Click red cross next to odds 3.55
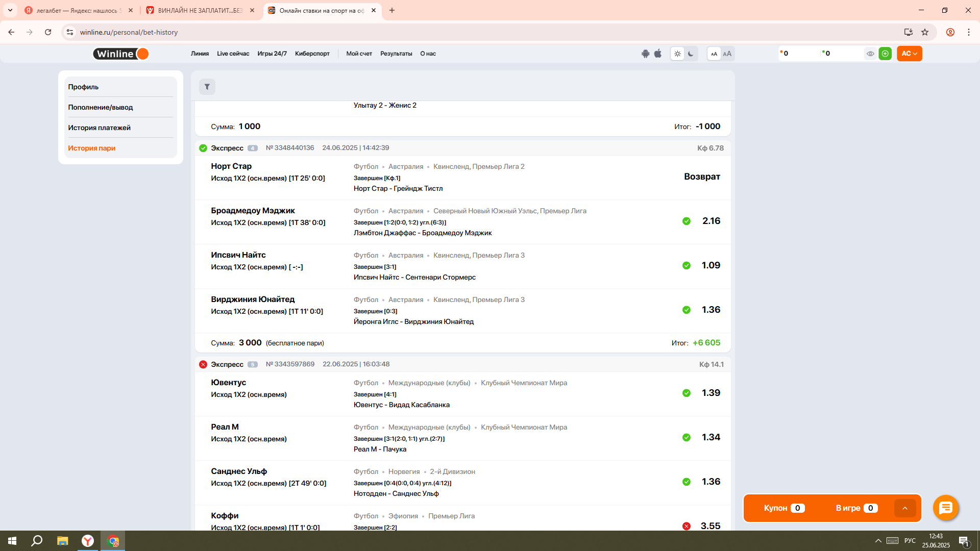Image resolution: width=980 pixels, height=551 pixels. click(687, 526)
